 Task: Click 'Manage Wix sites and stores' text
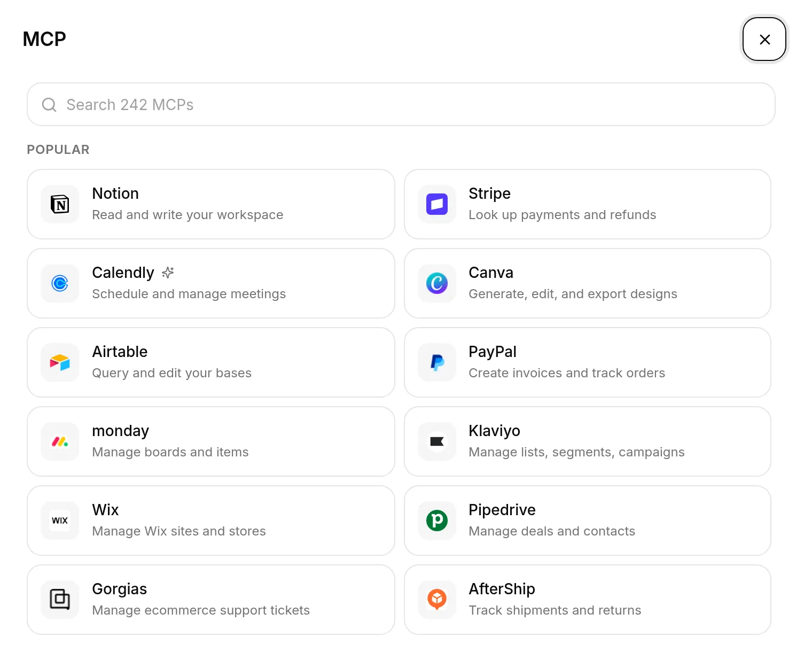(178, 531)
